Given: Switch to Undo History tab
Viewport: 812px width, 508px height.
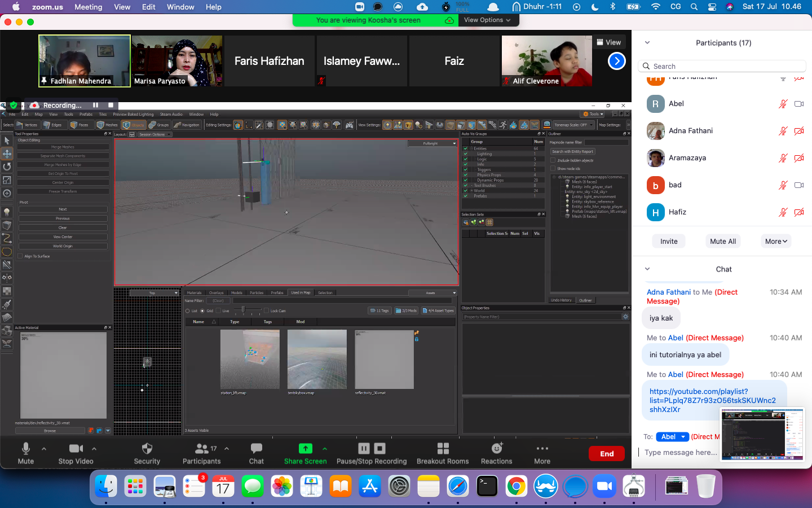Looking at the screenshot, I should pos(561,300).
